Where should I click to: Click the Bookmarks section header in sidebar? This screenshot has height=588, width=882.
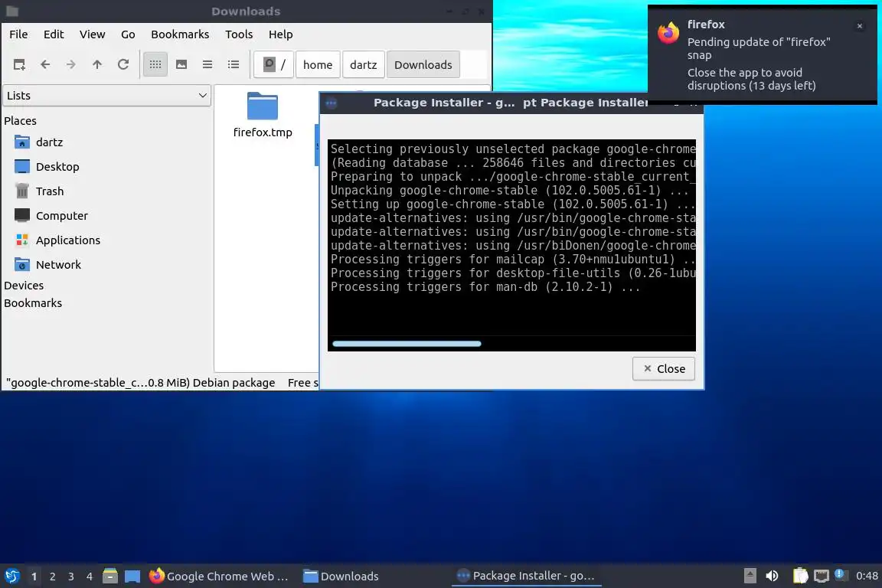tap(33, 303)
